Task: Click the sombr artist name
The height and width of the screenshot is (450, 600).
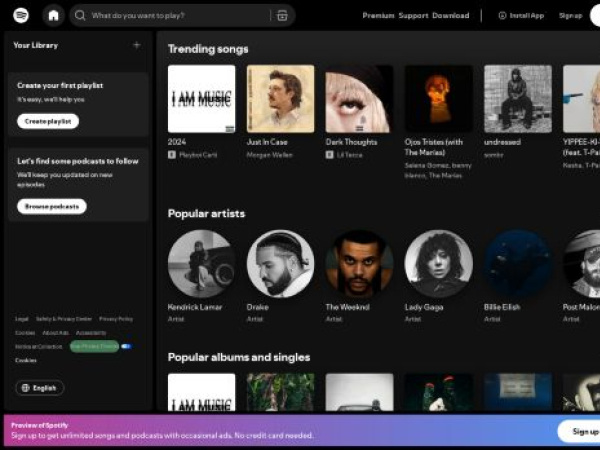Action: [x=493, y=155]
